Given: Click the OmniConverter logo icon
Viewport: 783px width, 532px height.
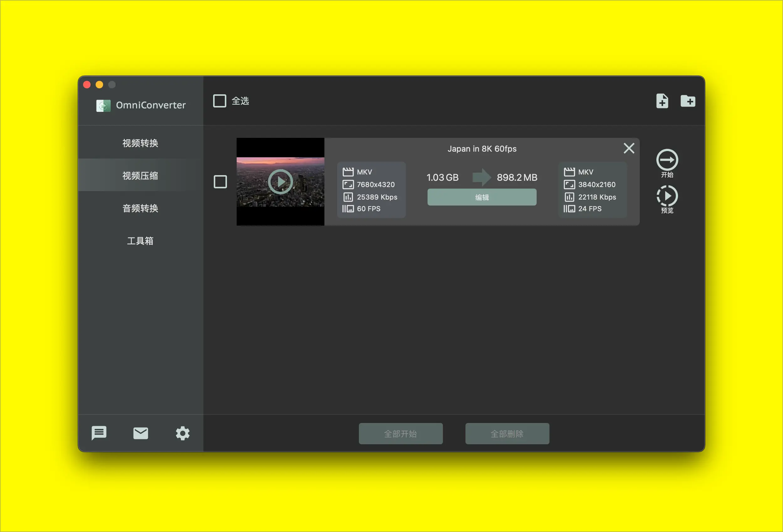Looking at the screenshot, I should click(x=103, y=105).
